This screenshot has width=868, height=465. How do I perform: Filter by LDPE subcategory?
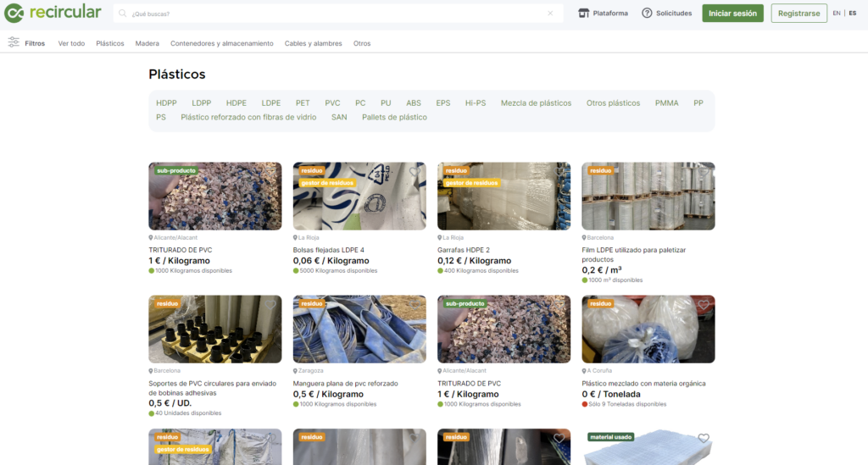pyautogui.click(x=270, y=102)
